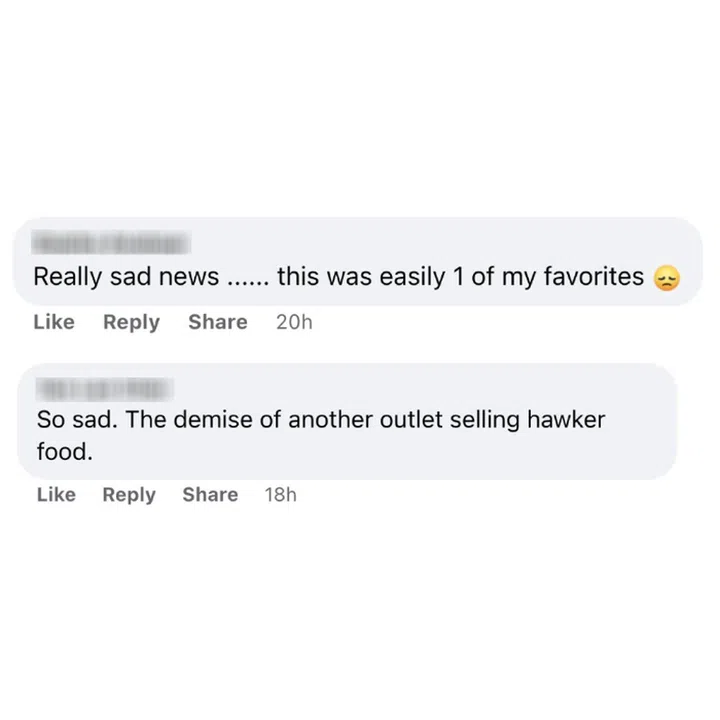
Task: Share the 'So sad' hawker food comment
Action: [x=210, y=495]
